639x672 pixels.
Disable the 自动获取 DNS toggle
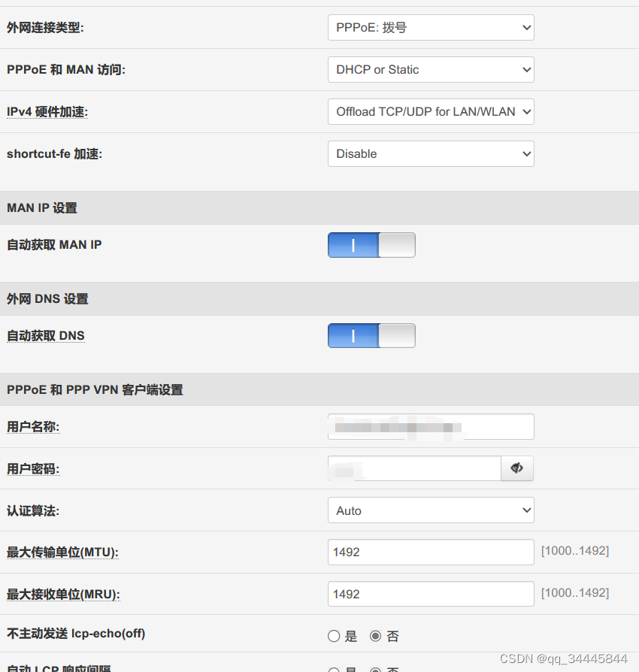tap(371, 335)
